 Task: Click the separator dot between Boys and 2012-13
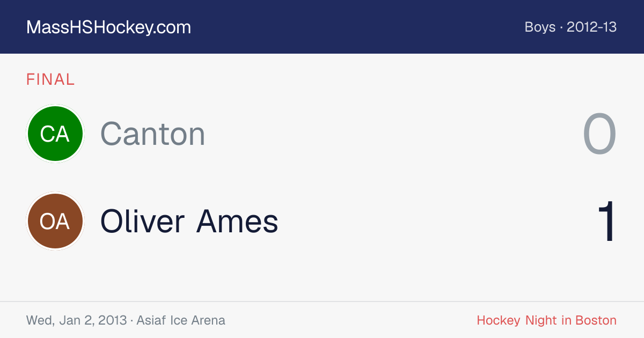click(561, 27)
